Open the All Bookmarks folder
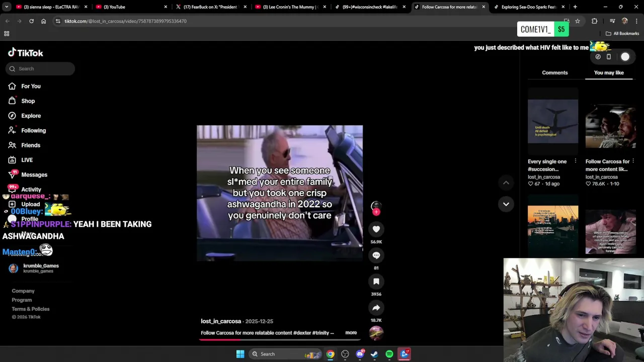The width and height of the screenshot is (644, 362). coord(622,34)
